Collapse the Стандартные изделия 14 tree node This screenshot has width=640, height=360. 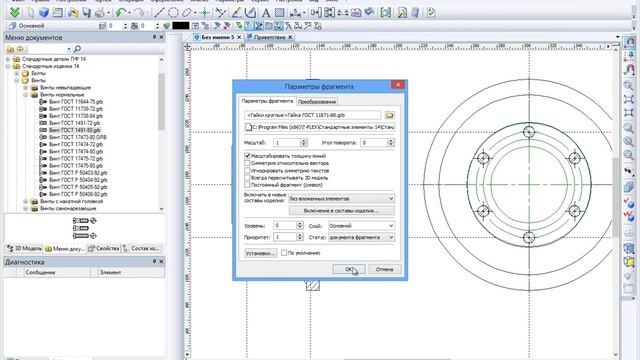click(x=8, y=66)
